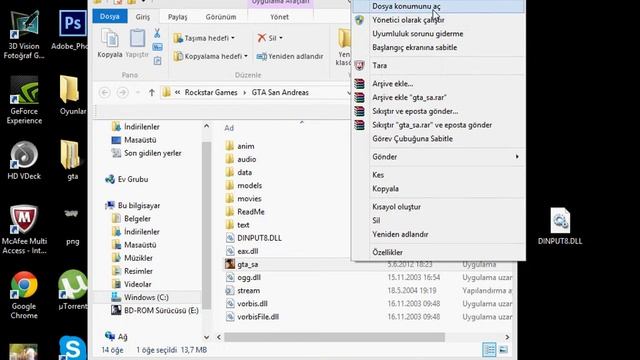The image size is (640, 360).
Task: Select Bu bilgisayar in the navigation pane
Action: click(x=133, y=205)
